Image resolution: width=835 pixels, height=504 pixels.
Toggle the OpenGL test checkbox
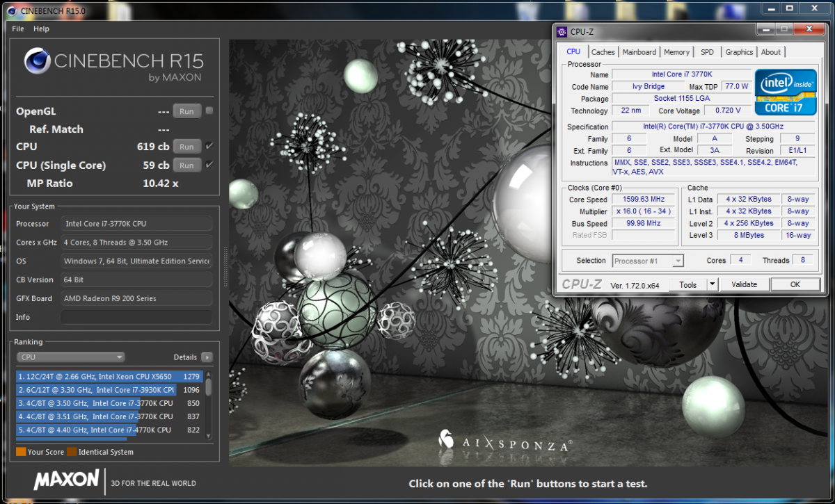click(x=209, y=111)
